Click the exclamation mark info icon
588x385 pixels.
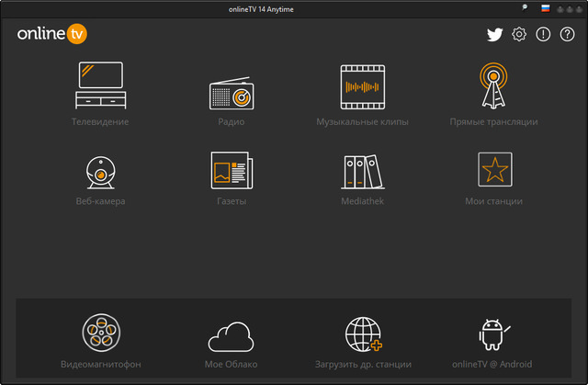[x=543, y=35]
